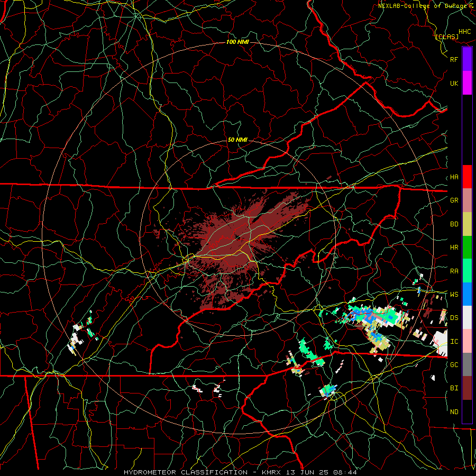Click the "IC" legend label
476x476 pixels.
[x=454, y=341]
